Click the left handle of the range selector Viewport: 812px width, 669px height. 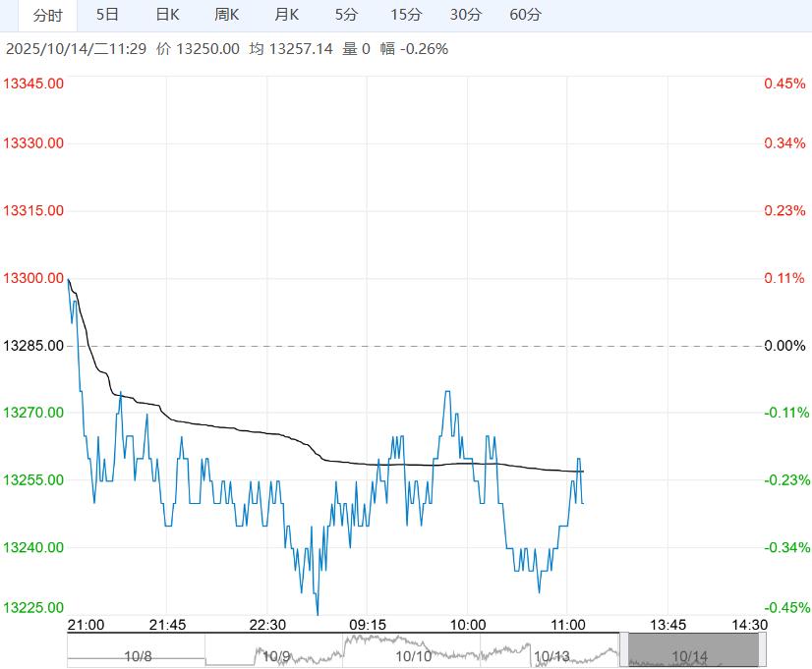click(623, 650)
